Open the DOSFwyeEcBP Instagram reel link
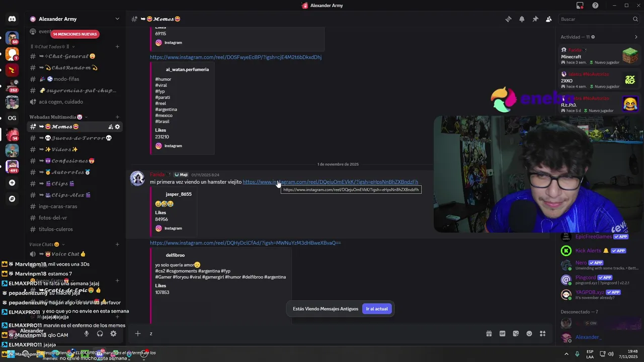This screenshot has width=644, height=362. click(x=235, y=57)
